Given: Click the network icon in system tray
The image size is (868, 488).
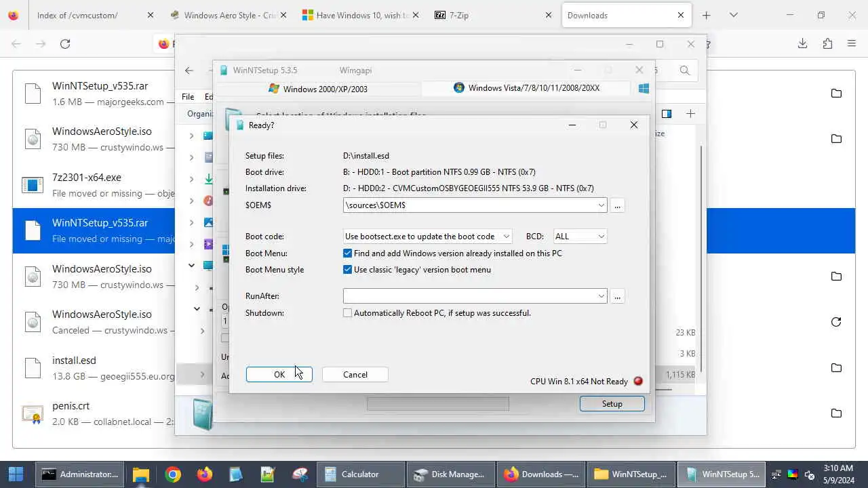Looking at the screenshot, I should click(x=776, y=474).
